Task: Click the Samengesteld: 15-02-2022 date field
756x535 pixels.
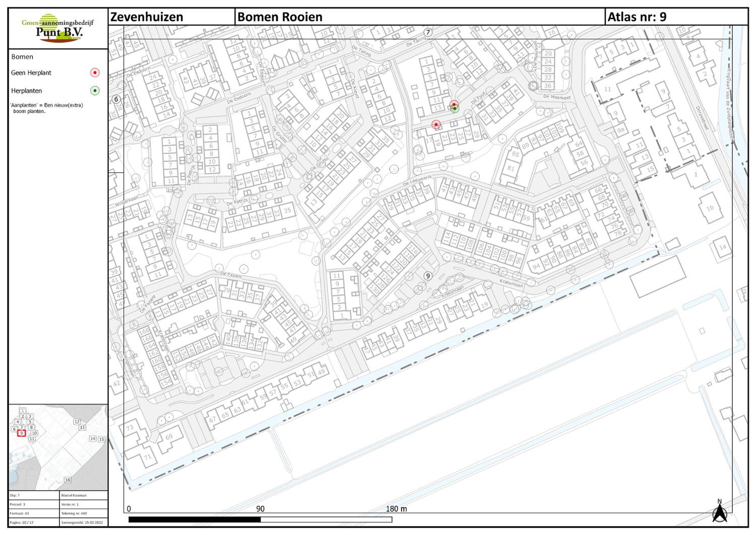Action: (83, 522)
